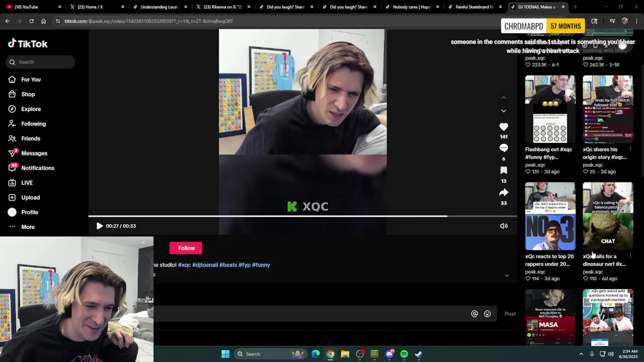Open Microsoft Edge from taskbar

(x=315, y=354)
